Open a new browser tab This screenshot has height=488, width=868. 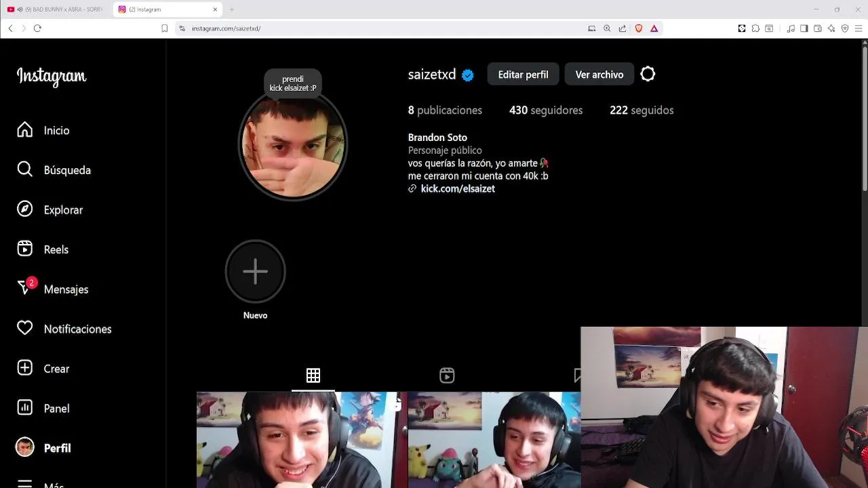[x=232, y=9]
